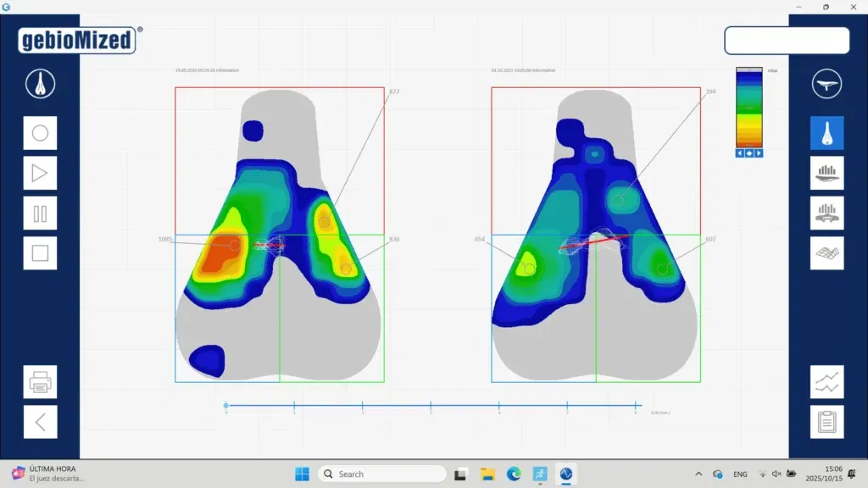868x488 pixels.
Task: Open Microsoft Edge from the taskbar
Action: (513, 474)
